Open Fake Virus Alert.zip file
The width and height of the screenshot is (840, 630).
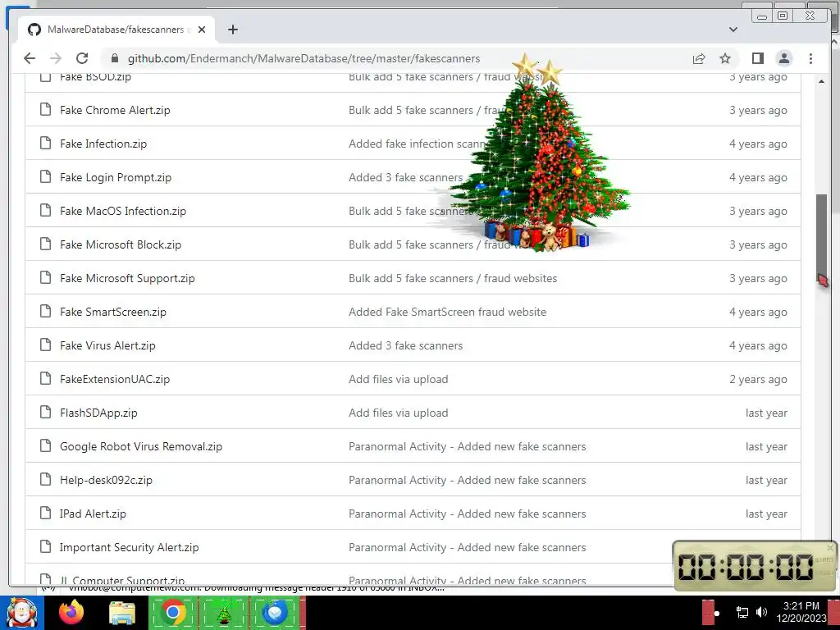pos(107,345)
